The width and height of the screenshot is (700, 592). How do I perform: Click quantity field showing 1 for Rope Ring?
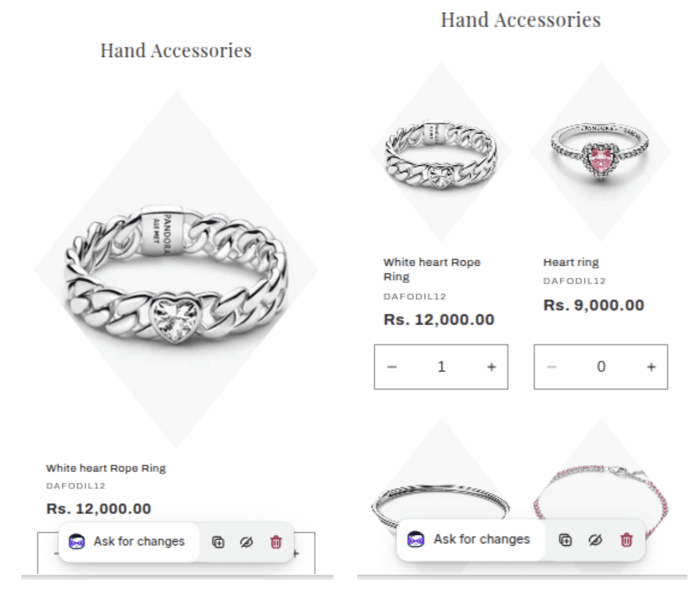[x=441, y=366]
